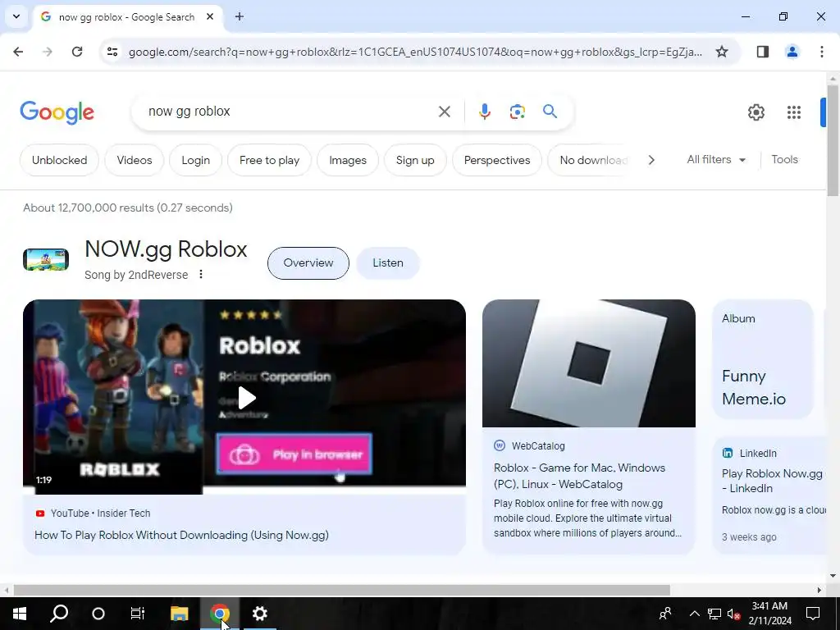This screenshot has width=840, height=630.
Task: Open Chrome side panel
Action: 762,52
